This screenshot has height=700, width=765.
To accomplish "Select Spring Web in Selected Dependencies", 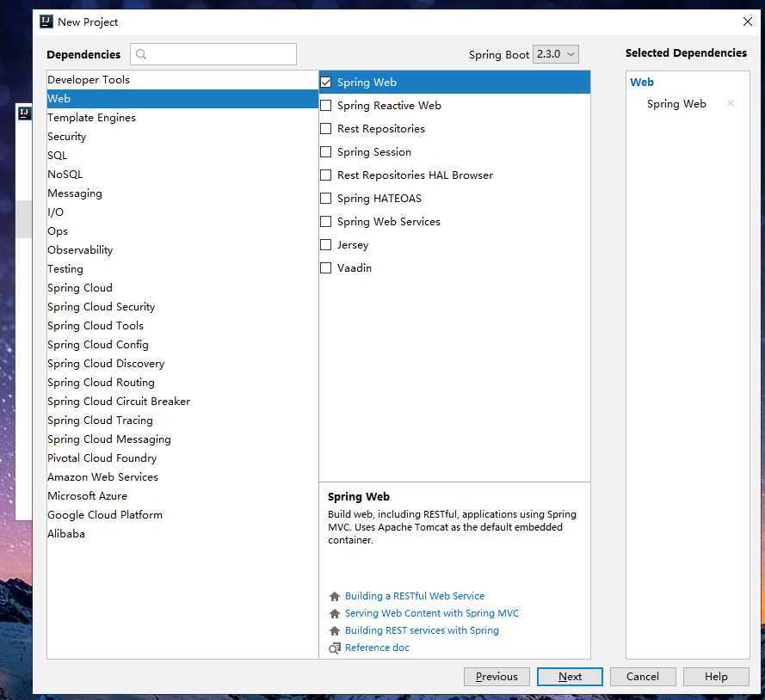I will coord(676,104).
